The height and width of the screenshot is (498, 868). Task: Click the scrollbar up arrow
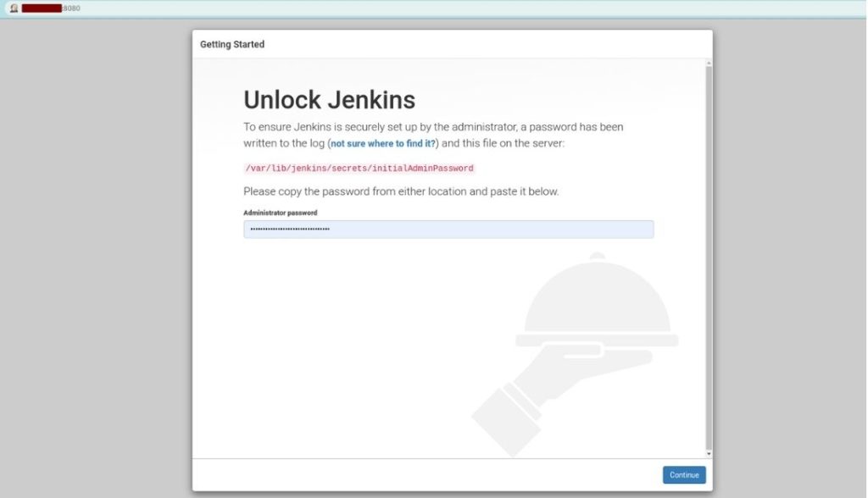click(x=707, y=63)
